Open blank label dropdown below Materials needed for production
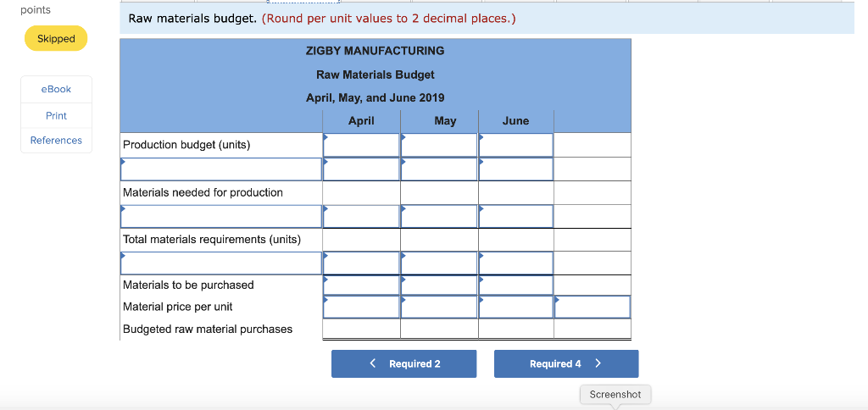 [221, 216]
